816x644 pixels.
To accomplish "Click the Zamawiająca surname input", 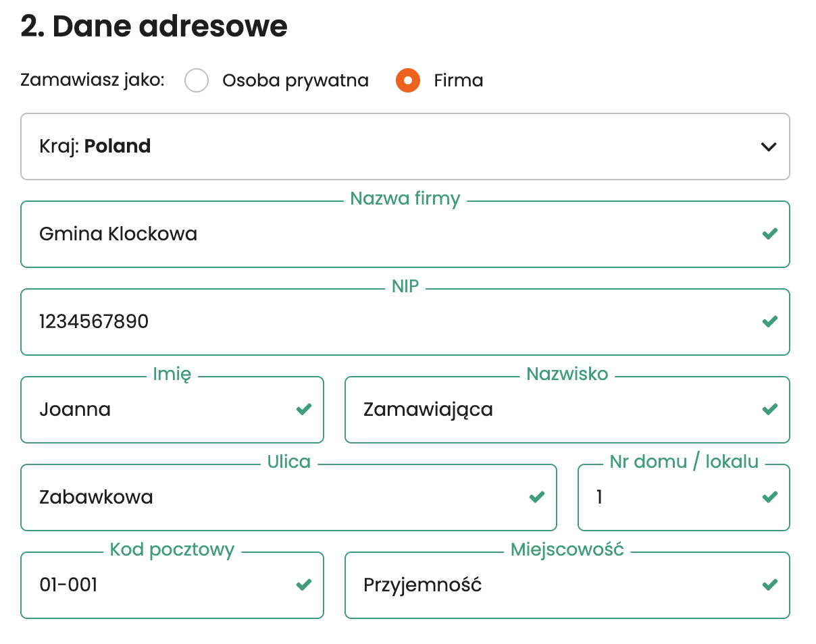I will 540,410.
